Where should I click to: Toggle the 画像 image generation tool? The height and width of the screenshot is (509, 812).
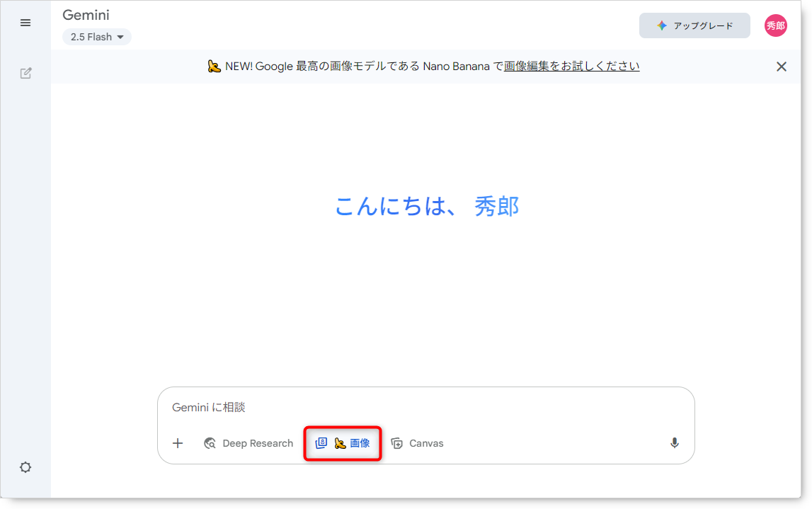[343, 443]
